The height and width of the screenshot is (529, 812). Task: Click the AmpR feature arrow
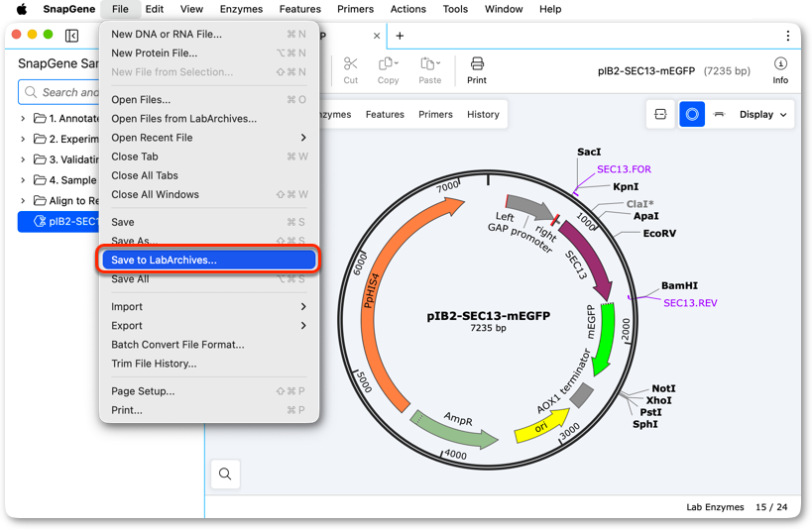click(456, 431)
